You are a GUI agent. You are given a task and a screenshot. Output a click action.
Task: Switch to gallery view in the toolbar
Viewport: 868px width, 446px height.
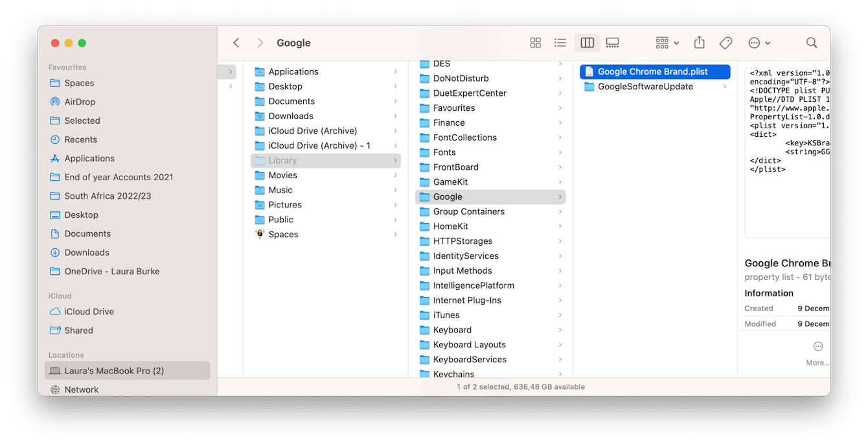(612, 42)
